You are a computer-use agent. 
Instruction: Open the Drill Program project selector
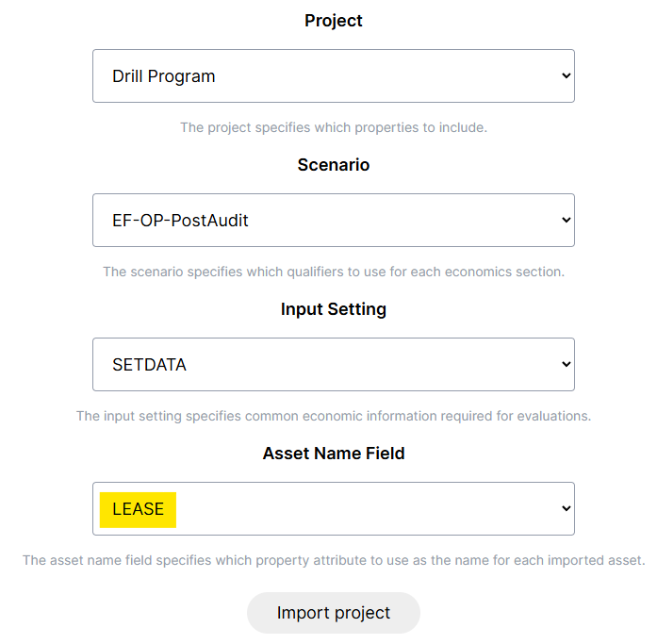pos(334,75)
